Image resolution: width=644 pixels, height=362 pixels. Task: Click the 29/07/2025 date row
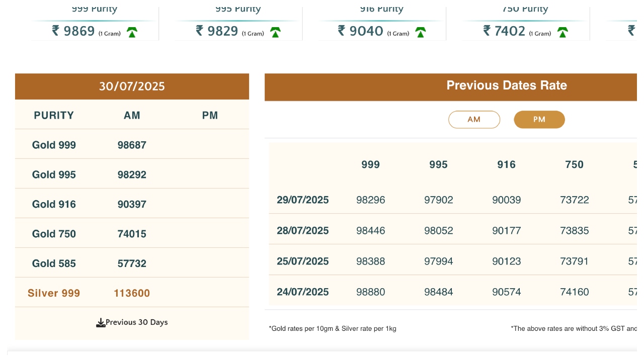click(x=303, y=200)
